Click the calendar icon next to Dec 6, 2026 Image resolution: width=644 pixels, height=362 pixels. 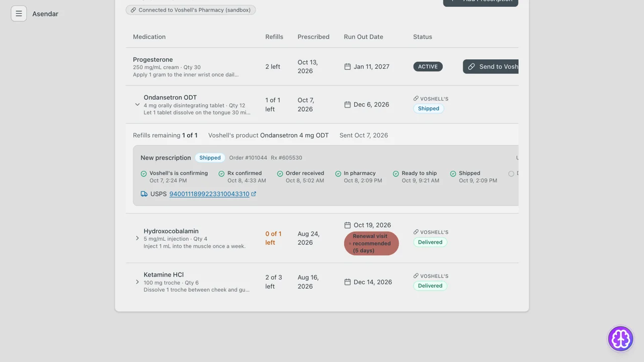pyautogui.click(x=347, y=105)
